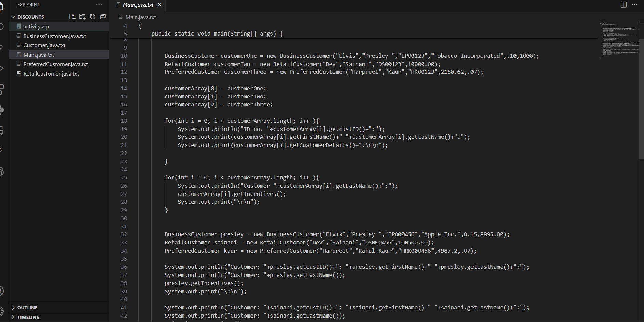This screenshot has width=644, height=322.
Task: Click the 'customerArray[2] = customerThree;' line
Action: [219, 104]
